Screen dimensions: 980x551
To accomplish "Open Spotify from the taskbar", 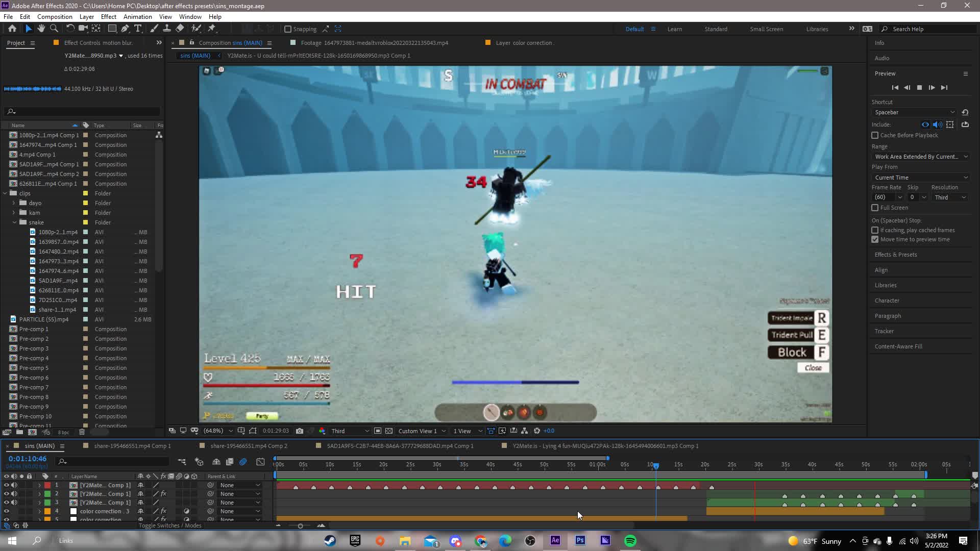I will pos(630,541).
